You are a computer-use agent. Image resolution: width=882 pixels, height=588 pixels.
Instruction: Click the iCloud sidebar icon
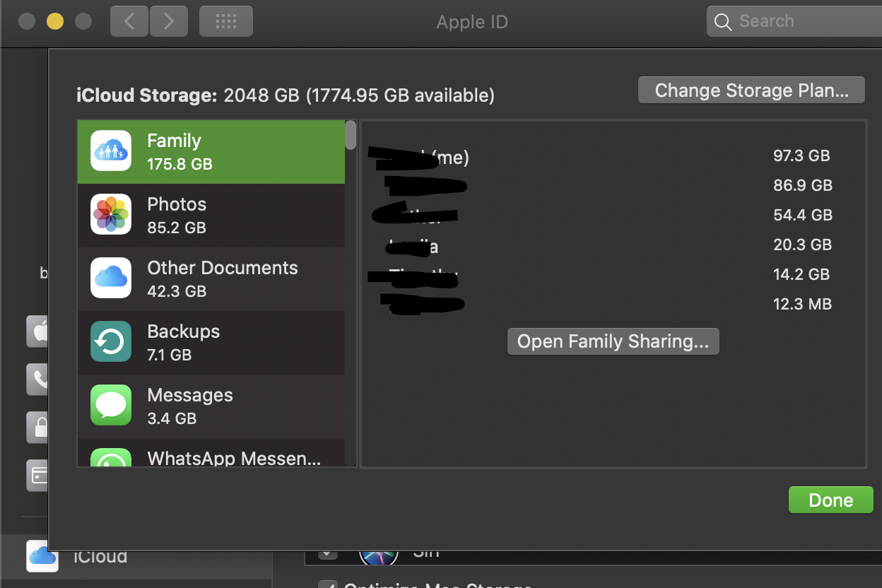[42, 555]
